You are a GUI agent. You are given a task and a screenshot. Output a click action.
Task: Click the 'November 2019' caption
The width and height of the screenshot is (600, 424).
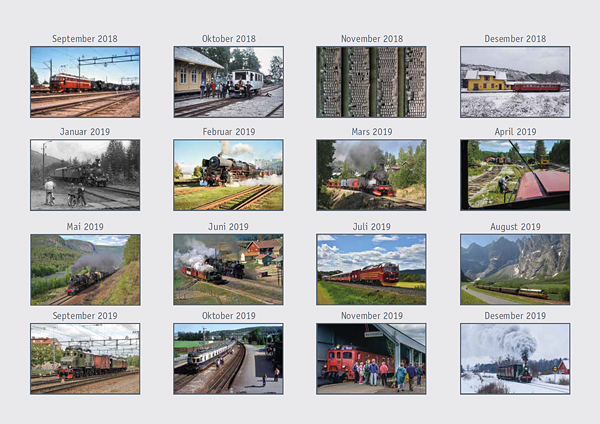point(372,316)
